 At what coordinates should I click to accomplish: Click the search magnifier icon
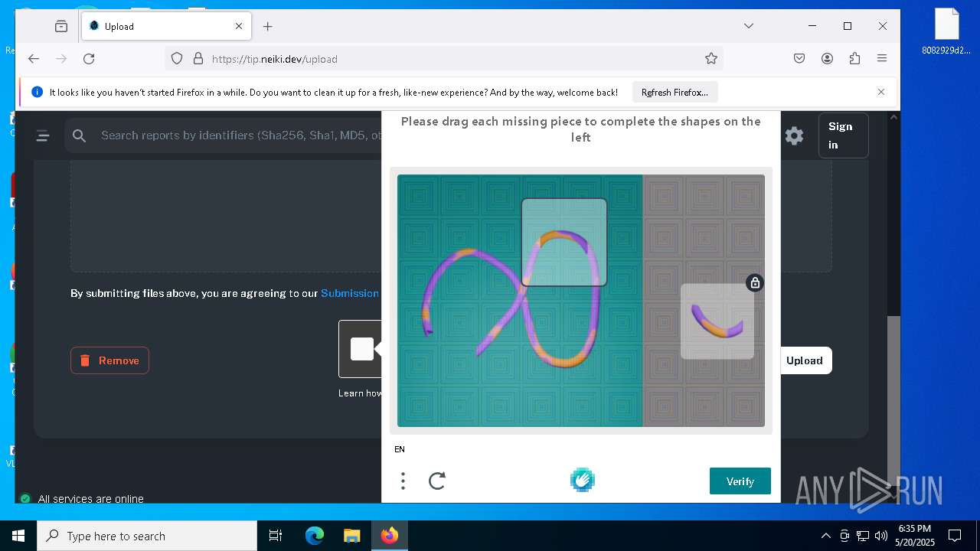tap(79, 135)
